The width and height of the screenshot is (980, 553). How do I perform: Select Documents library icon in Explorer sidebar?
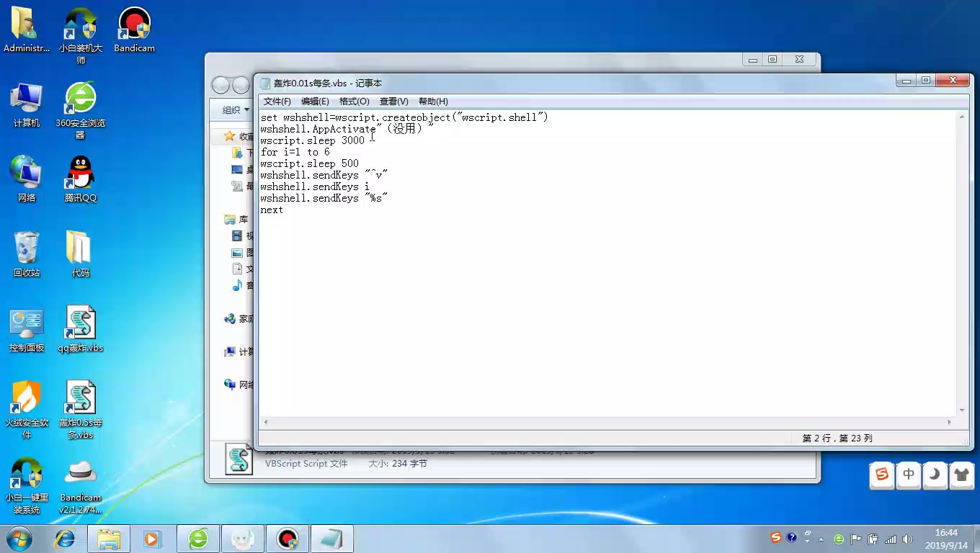237,269
